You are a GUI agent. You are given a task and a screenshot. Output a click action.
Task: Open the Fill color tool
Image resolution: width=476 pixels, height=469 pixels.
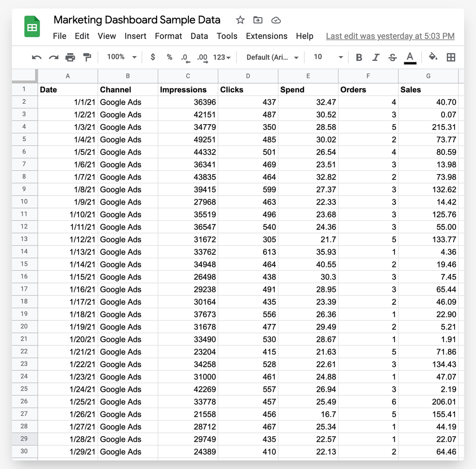coord(433,57)
